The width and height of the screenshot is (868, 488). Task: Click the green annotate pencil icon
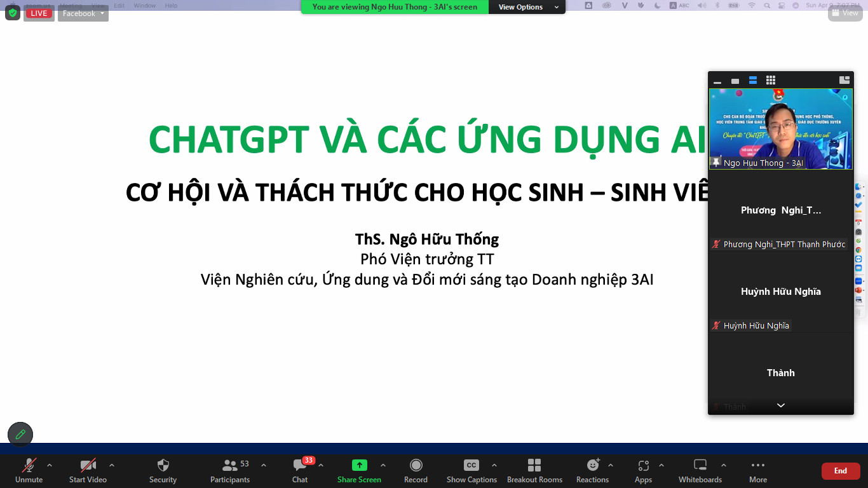click(x=20, y=435)
